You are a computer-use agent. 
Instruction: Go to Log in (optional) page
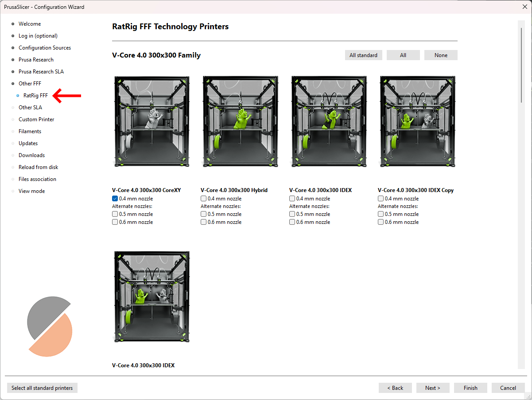pyautogui.click(x=38, y=36)
